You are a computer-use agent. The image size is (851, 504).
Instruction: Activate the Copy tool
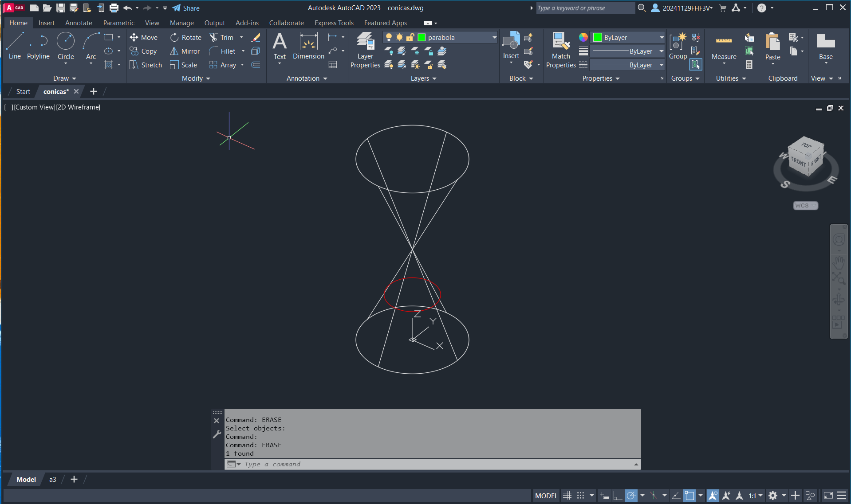[x=143, y=51]
